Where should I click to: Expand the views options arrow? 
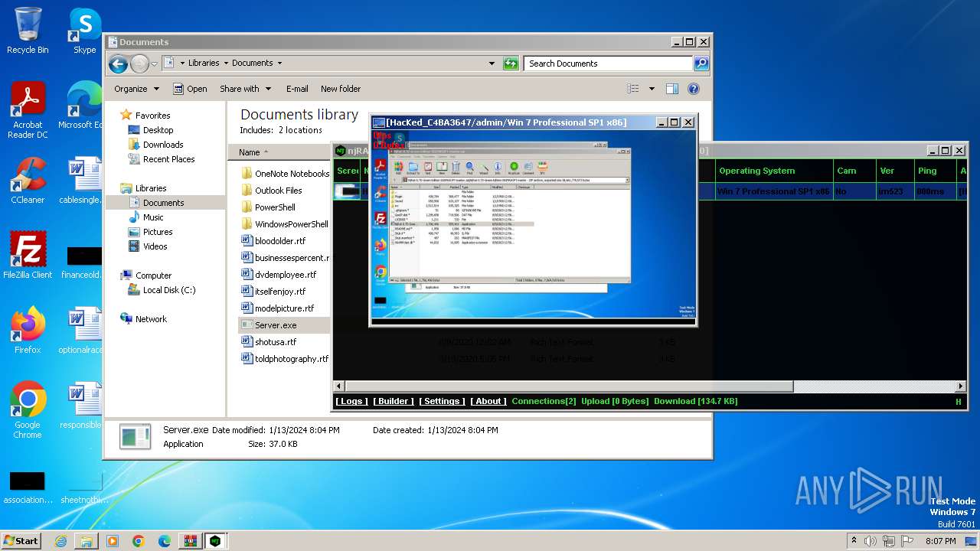click(652, 89)
